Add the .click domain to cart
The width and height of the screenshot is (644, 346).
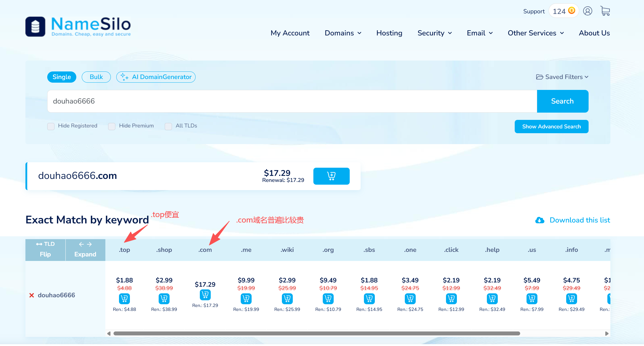[451, 299]
